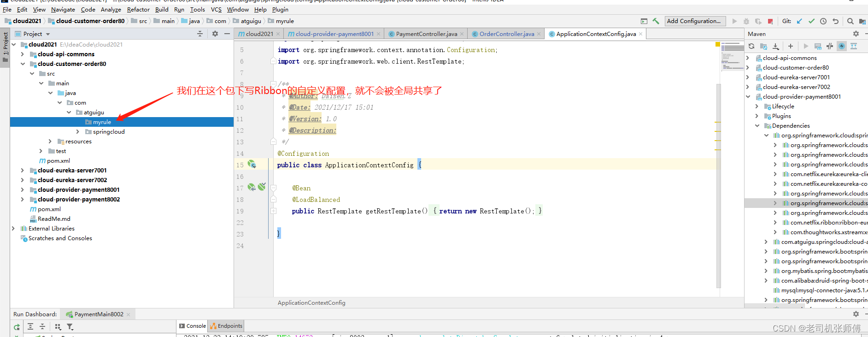
Task: Open the File menu
Action: click(x=7, y=9)
